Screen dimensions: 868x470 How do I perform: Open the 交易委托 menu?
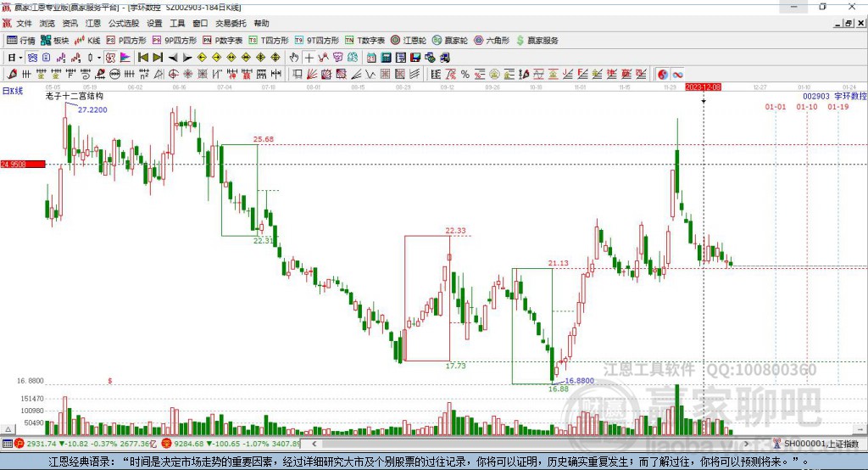coord(231,23)
